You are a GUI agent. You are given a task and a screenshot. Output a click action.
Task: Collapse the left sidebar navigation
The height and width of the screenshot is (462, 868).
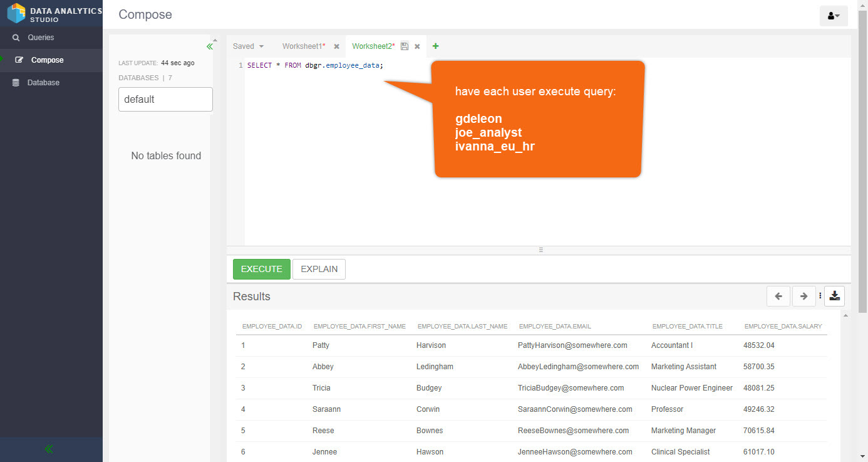[49, 449]
